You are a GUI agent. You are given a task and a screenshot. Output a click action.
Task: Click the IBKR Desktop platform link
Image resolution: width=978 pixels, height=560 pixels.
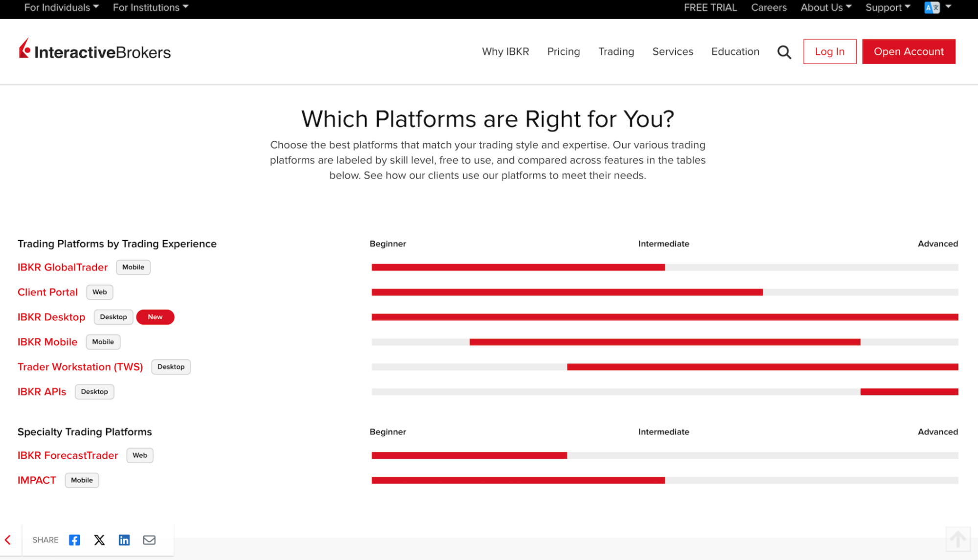(x=52, y=317)
